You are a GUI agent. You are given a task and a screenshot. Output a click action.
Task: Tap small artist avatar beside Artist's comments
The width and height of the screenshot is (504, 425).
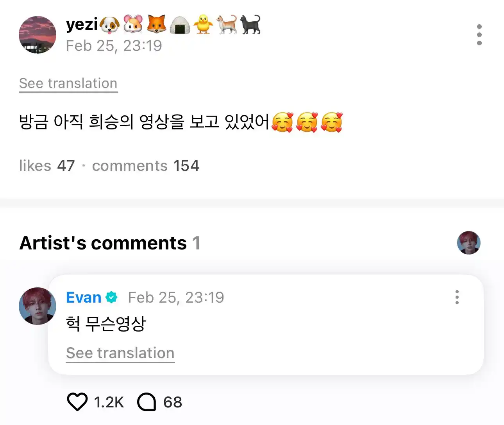coord(468,243)
